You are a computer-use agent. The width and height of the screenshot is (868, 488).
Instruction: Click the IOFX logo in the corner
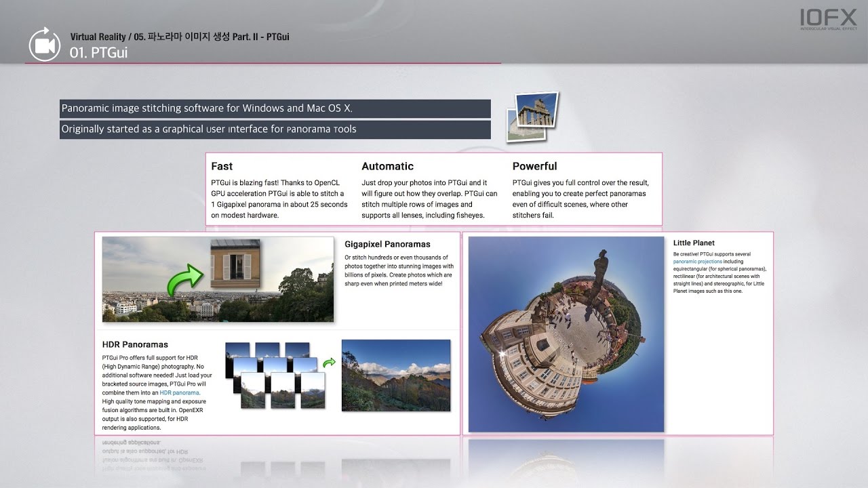point(828,20)
